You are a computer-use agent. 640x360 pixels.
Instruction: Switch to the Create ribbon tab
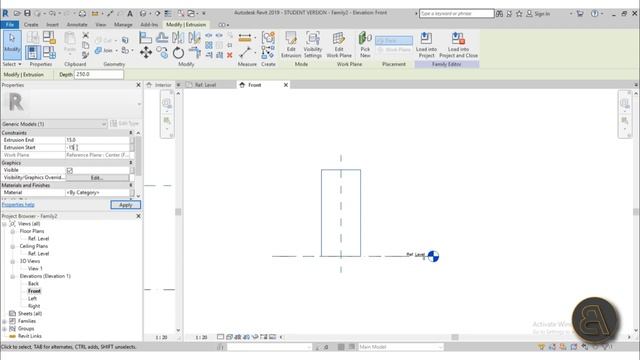[x=31, y=24]
